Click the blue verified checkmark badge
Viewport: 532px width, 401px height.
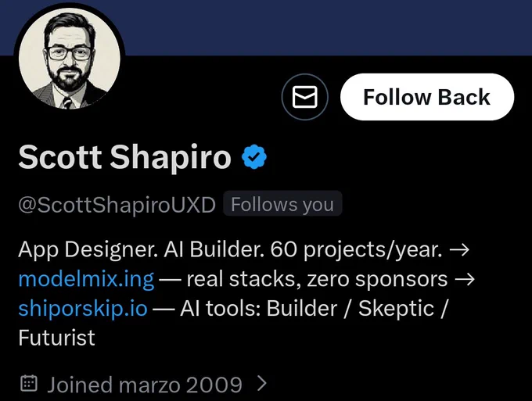point(254,156)
